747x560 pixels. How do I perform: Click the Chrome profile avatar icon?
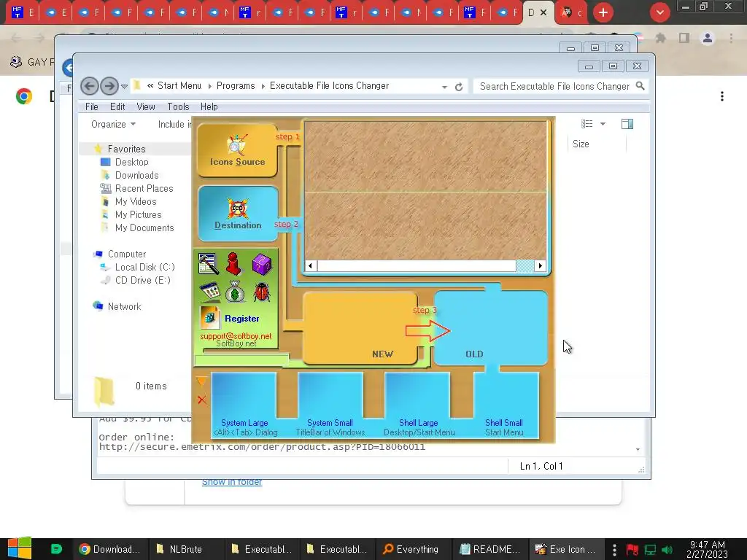click(x=708, y=38)
